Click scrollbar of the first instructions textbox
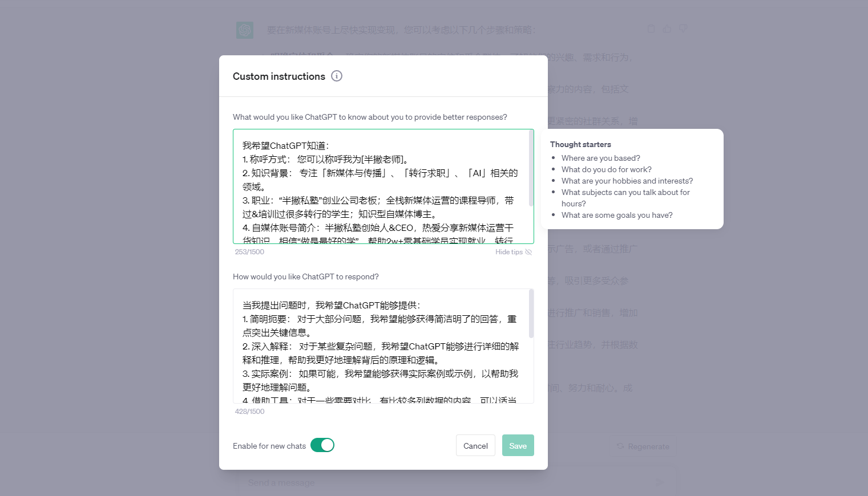This screenshot has width=868, height=496. click(x=531, y=169)
